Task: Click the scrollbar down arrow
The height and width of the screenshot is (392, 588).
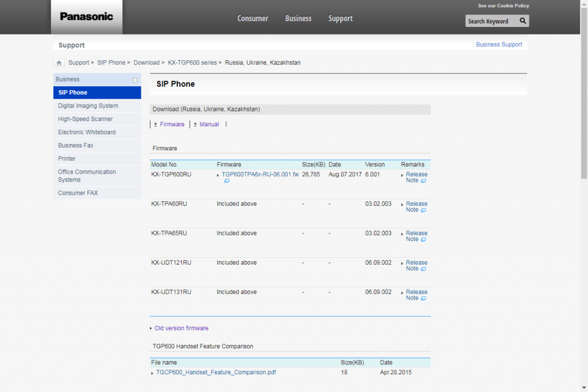Action: tap(584, 388)
